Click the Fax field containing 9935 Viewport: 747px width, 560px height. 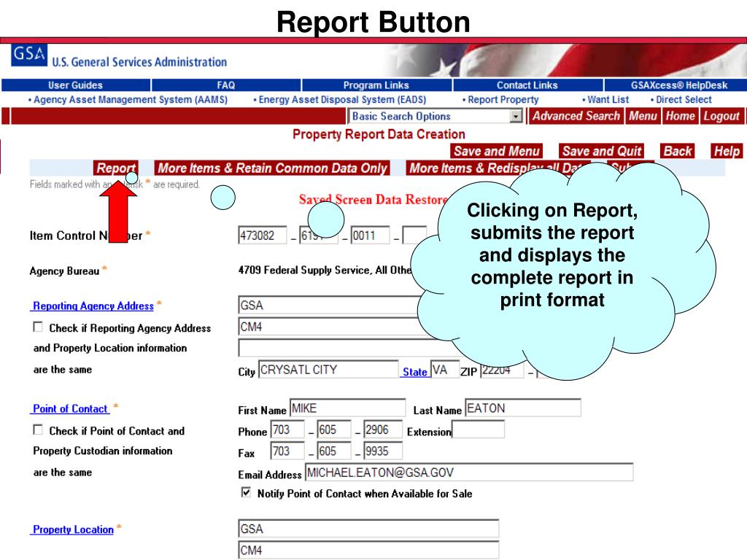pos(383,451)
